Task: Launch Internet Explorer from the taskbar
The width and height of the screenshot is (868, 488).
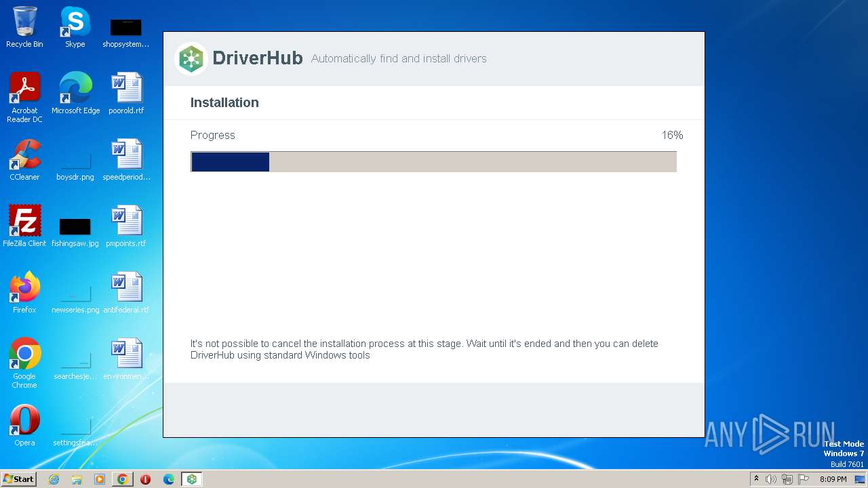Action: pos(54,479)
